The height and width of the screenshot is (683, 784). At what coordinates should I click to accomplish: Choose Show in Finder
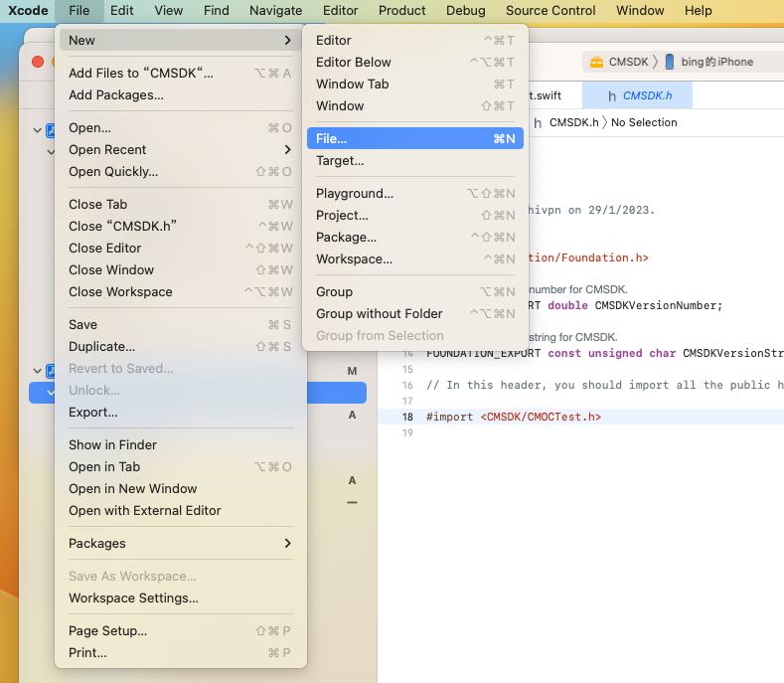tap(180, 444)
